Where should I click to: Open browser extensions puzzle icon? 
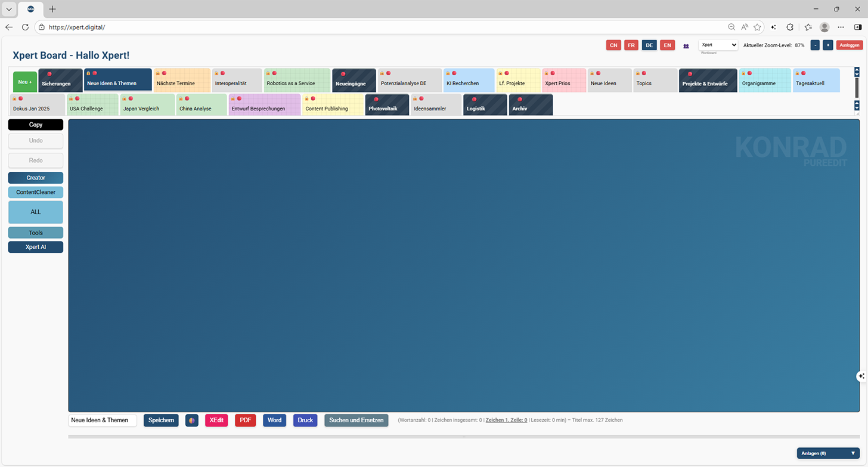click(790, 27)
